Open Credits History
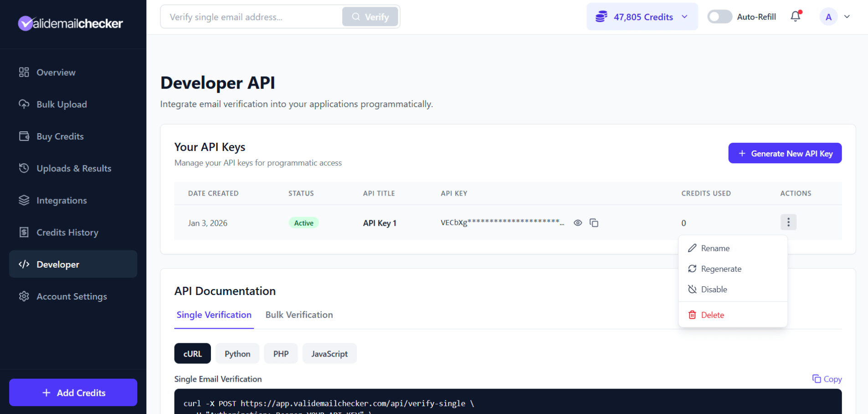Image resolution: width=868 pixels, height=414 pixels. [x=67, y=232]
